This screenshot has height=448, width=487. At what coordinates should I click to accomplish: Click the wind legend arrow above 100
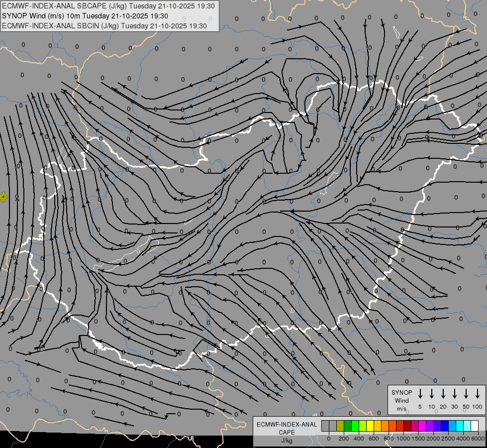pyautogui.click(x=478, y=394)
